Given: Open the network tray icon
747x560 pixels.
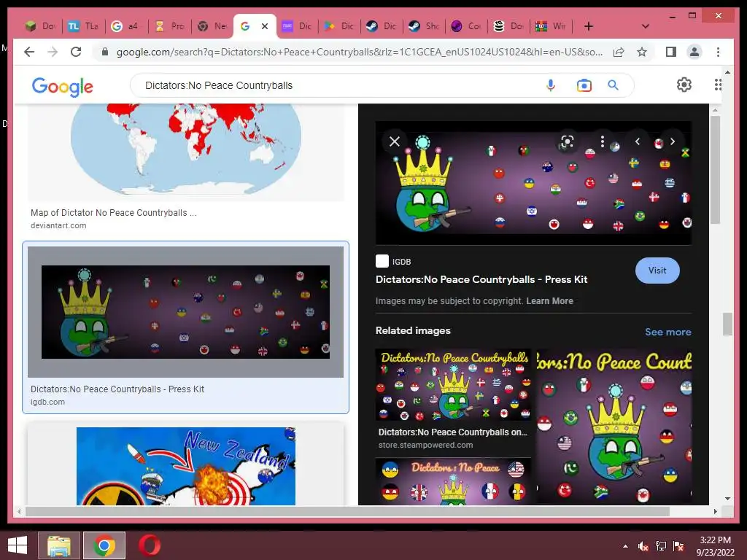Looking at the screenshot, I should point(661,546).
